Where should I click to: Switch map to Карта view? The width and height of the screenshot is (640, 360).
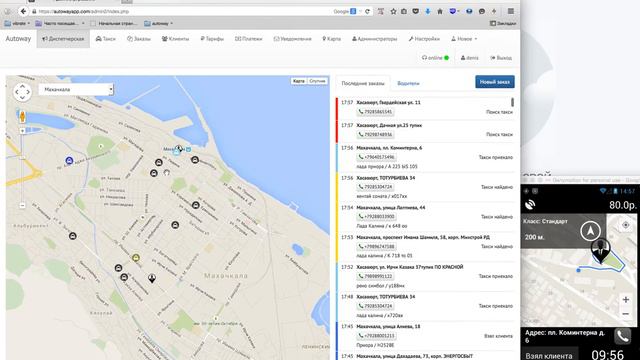coord(299,81)
